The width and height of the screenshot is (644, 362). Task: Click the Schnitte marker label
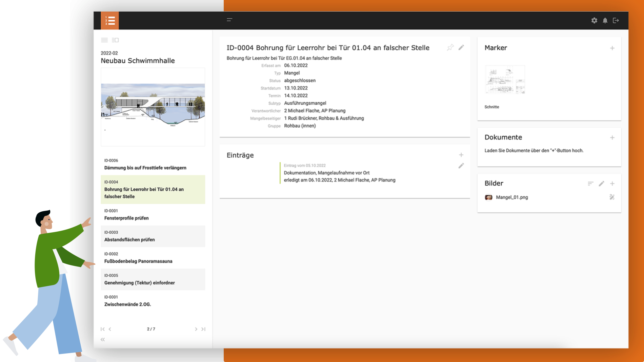(x=491, y=107)
